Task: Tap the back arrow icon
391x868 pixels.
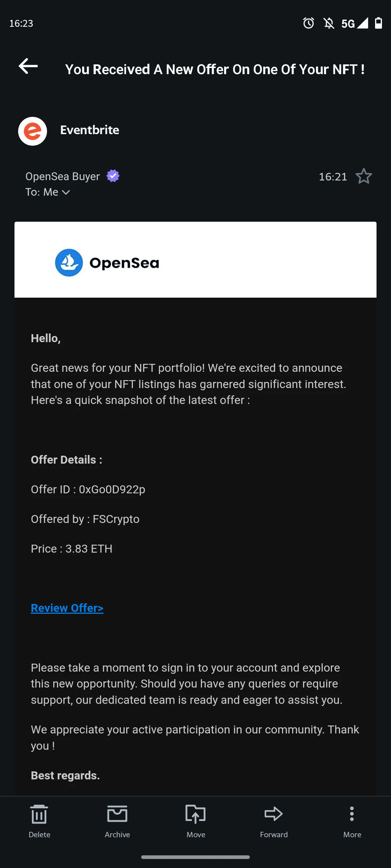Action: coord(28,66)
